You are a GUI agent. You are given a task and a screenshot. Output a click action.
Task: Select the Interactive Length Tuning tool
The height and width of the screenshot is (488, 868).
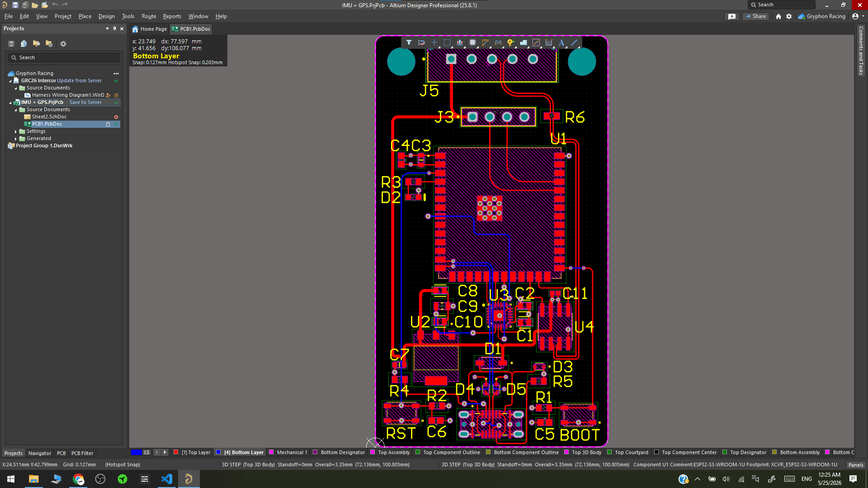[x=498, y=42]
